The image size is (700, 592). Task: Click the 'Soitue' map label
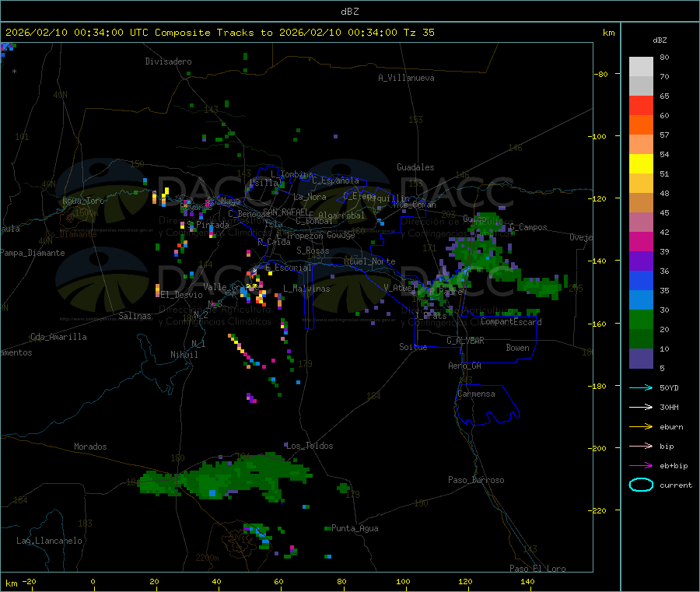pyautogui.click(x=413, y=347)
